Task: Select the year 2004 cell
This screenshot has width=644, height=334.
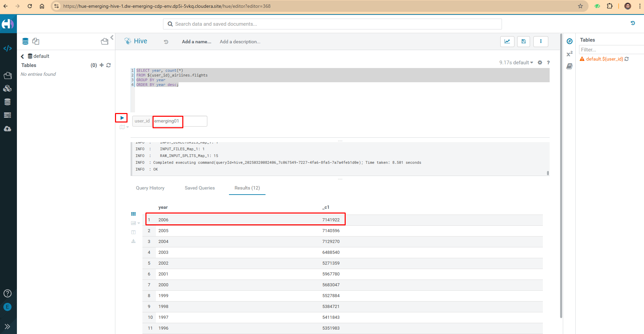Action: pos(163,242)
